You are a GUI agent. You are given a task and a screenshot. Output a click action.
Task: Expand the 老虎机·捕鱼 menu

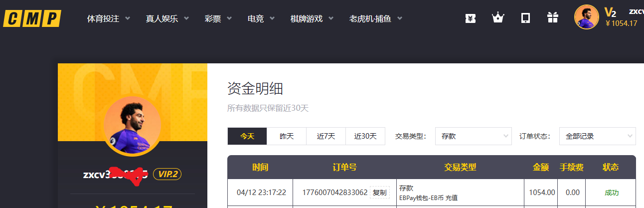[375, 19]
